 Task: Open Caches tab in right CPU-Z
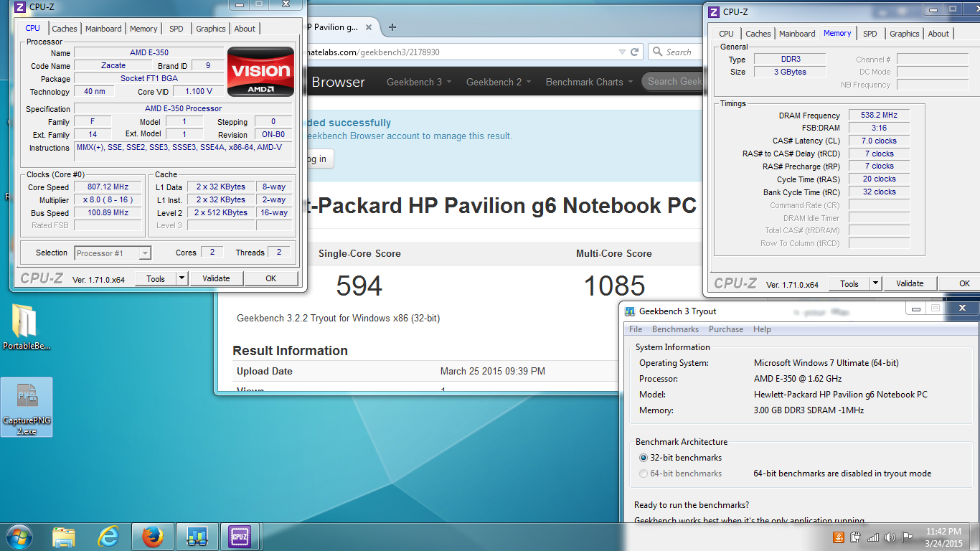pos(758,34)
